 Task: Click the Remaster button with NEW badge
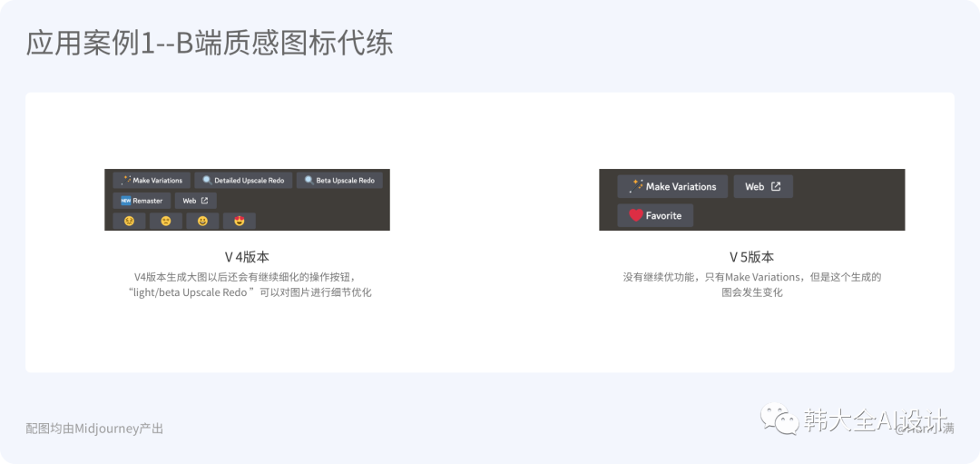(142, 201)
